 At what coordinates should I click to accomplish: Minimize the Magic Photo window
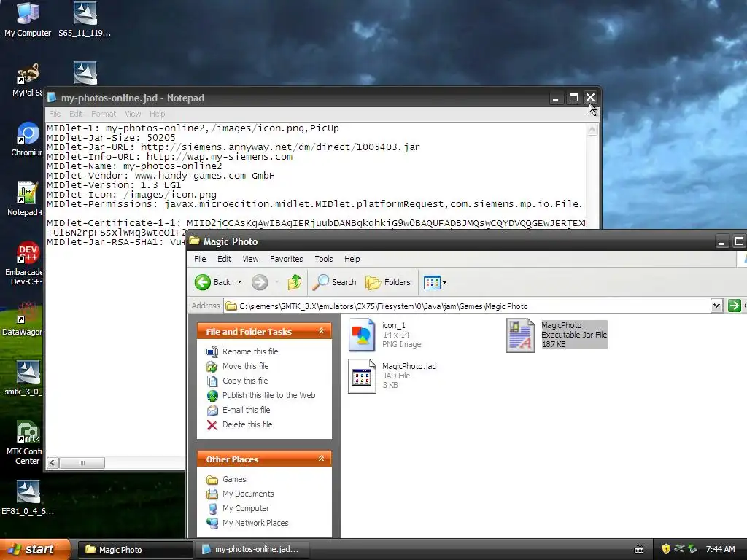point(721,242)
